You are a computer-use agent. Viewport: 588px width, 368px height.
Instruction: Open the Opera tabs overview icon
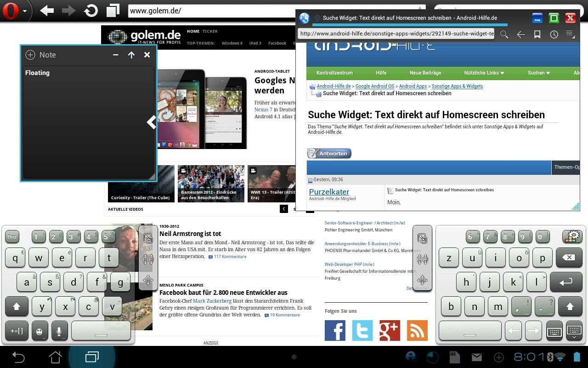click(x=113, y=10)
